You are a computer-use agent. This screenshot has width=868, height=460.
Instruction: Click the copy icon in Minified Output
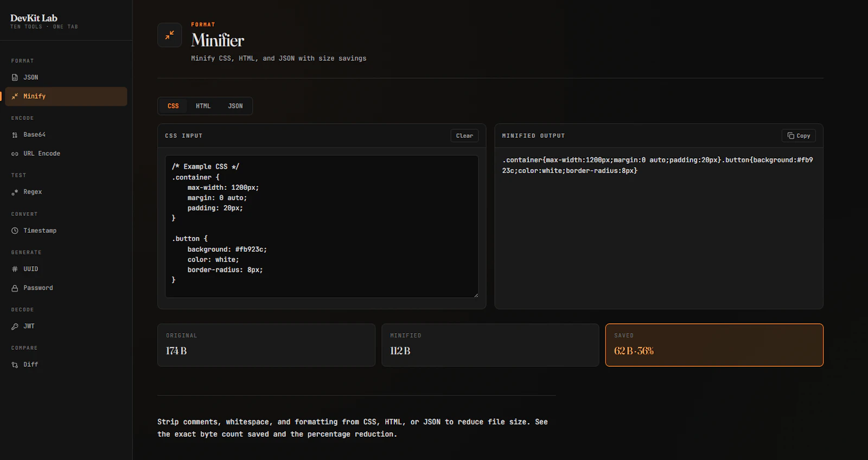click(x=791, y=136)
